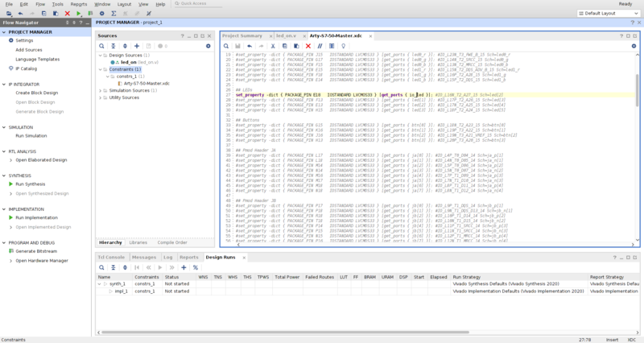
Task: Click the Run Strategy column header
Action: click(x=467, y=277)
